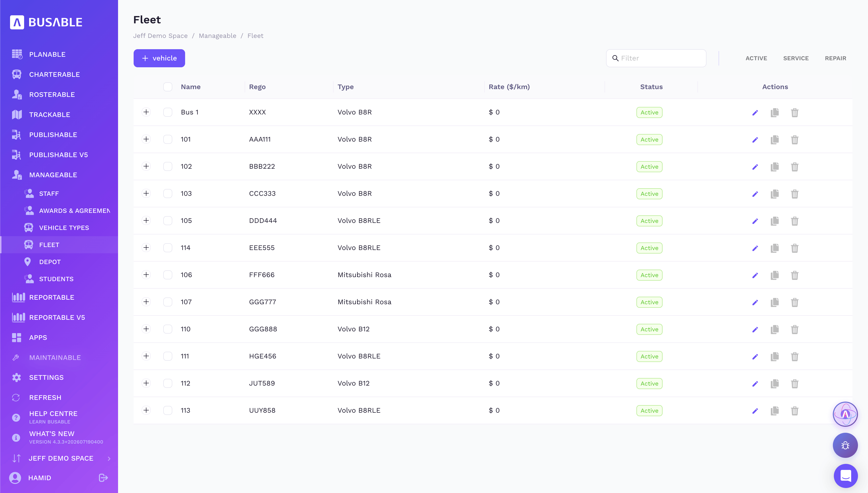The height and width of the screenshot is (493, 868).
Task: Tick the checkbox for vehicle 106
Action: [168, 275]
